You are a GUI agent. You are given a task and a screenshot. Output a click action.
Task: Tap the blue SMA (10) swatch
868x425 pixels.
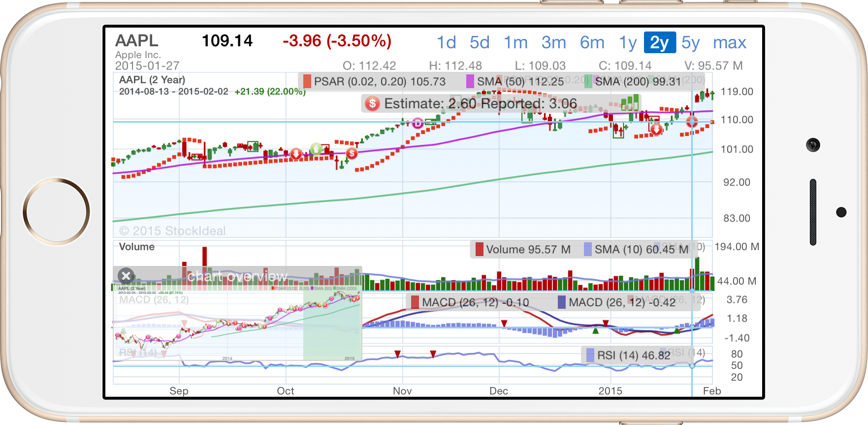click(x=588, y=249)
